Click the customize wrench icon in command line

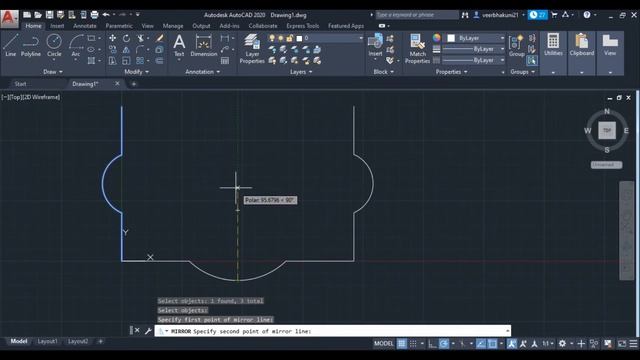coord(148,331)
